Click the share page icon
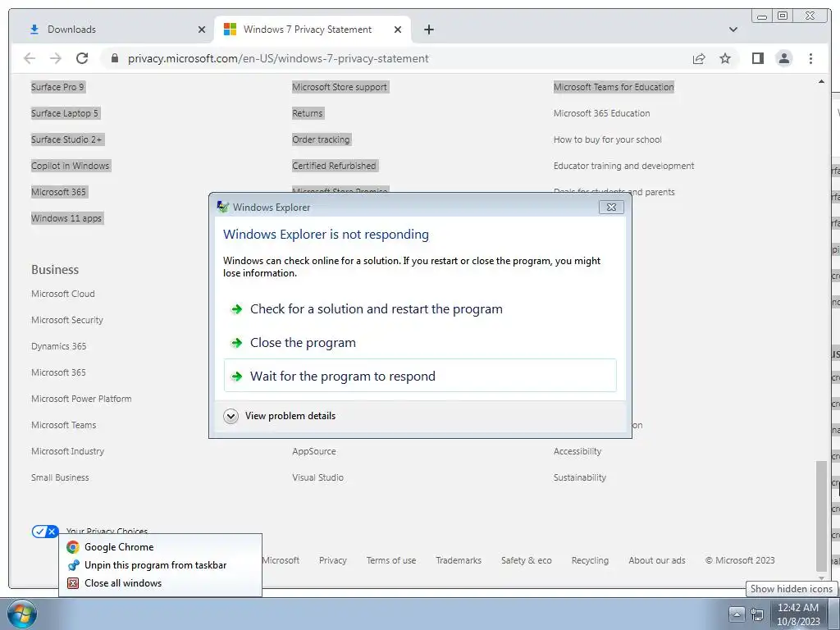The width and height of the screenshot is (840, 630). [x=699, y=58]
